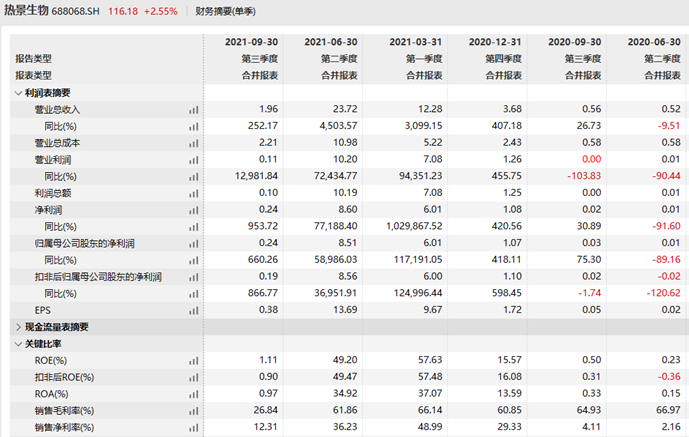Open chart icon for ROA(%) row
Image resolution: width=689 pixels, height=437 pixels.
[194, 394]
